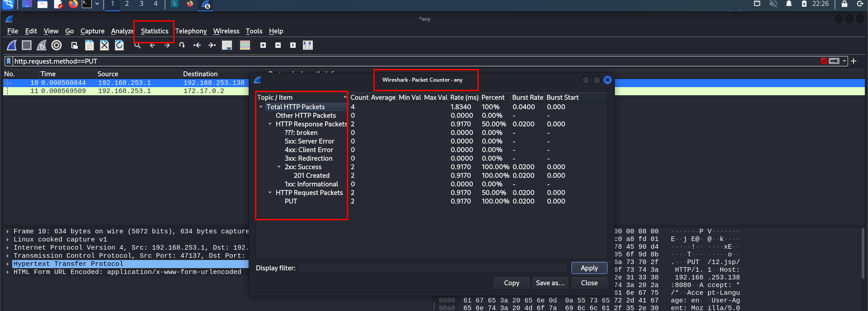Viewport: 868px width, 311px height.
Task: Stop the running packet capture
Action: [27, 45]
